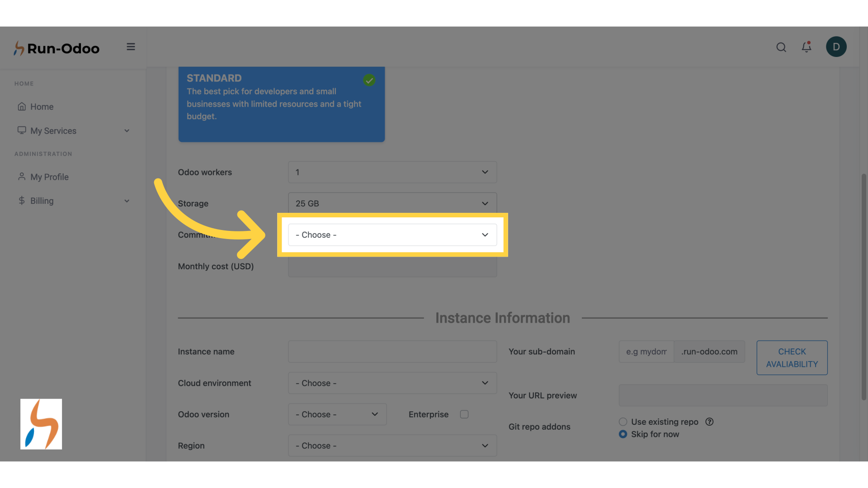Open My Services menu item
Viewport: 868px width, 488px height.
53,131
